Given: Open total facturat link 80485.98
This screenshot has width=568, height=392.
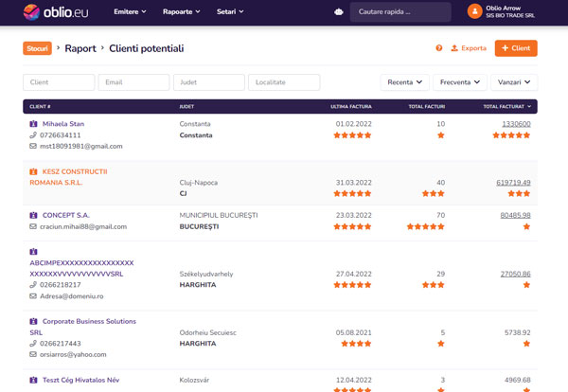Looking at the screenshot, I should click(516, 215).
